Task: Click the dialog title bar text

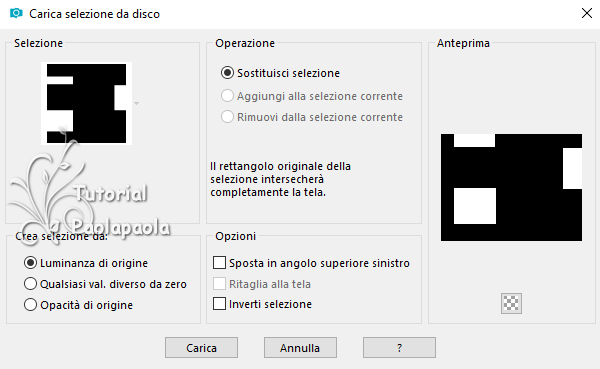Action: [95, 14]
